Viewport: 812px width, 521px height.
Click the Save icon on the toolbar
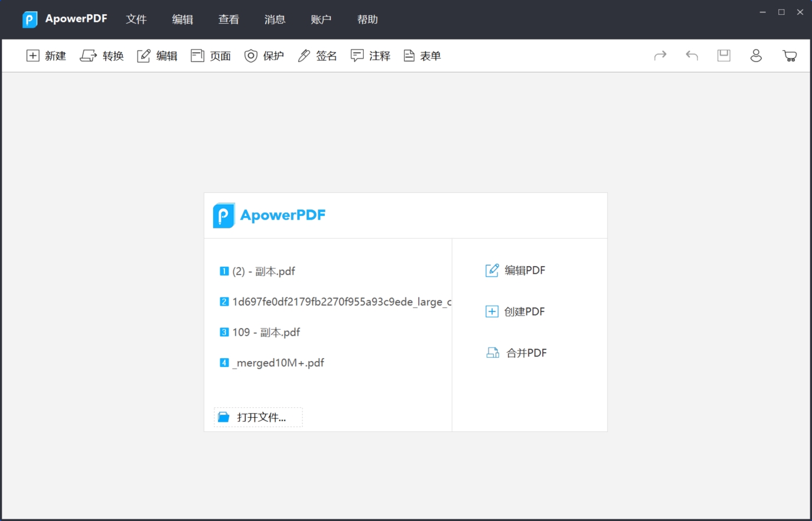point(723,55)
